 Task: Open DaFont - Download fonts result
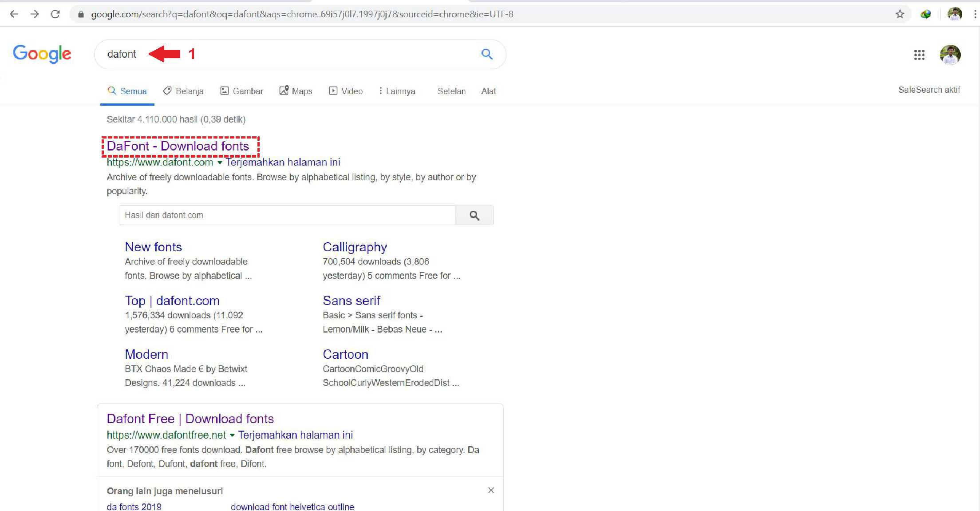click(x=178, y=146)
